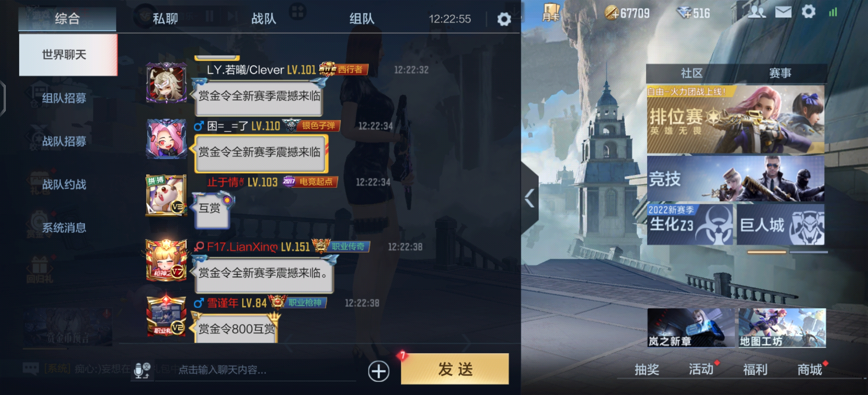
Task: Switch to 战队 clan tab
Action: (x=263, y=18)
